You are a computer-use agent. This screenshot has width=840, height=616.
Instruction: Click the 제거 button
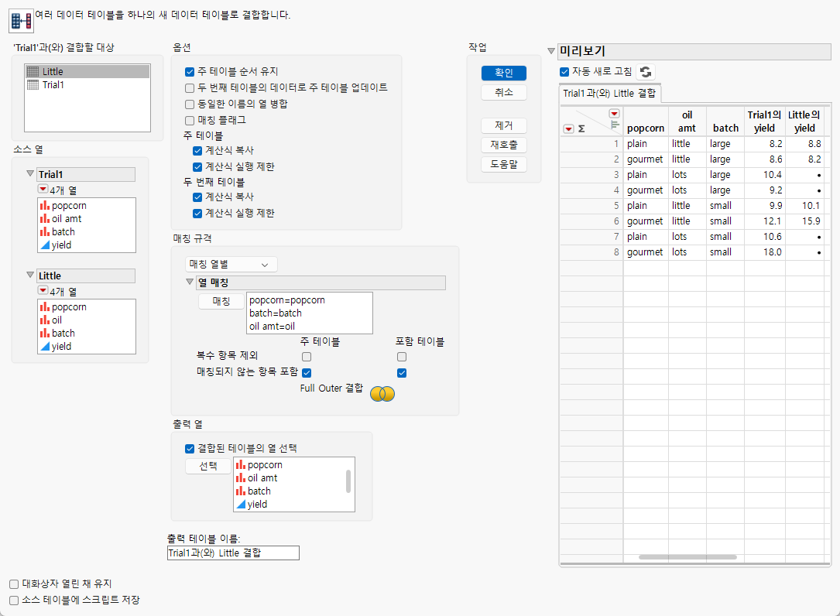tap(503, 126)
